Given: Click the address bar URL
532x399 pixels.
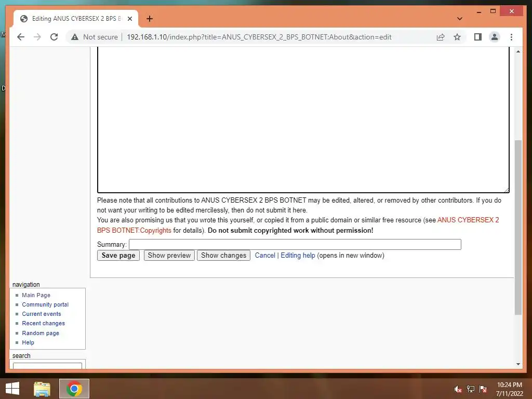Looking at the screenshot, I should (259, 37).
